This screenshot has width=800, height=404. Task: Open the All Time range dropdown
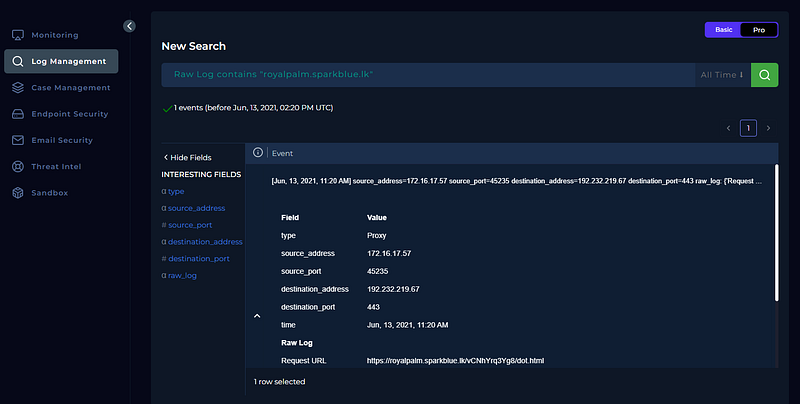pyautogui.click(x=722, y=75)
